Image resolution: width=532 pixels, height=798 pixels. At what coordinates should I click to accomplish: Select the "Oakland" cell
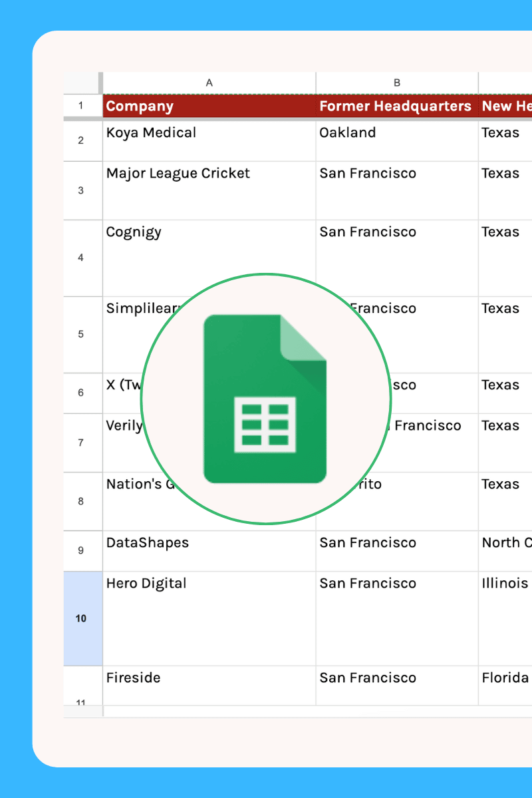pos(397,140)
